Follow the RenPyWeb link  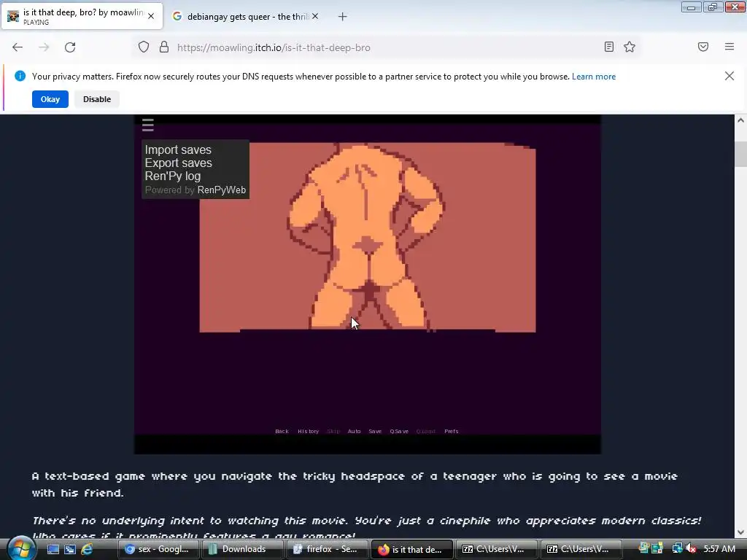(222, 190)
